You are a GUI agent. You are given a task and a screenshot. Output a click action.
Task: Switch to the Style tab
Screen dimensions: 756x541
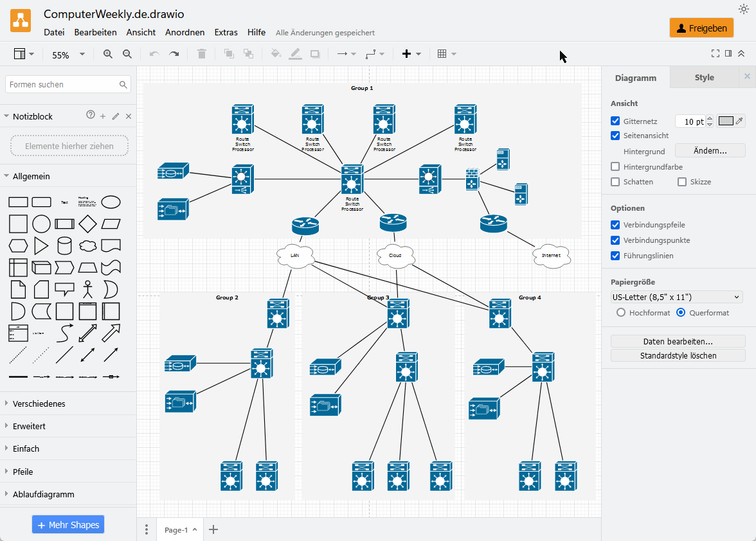tap(704, 77)
